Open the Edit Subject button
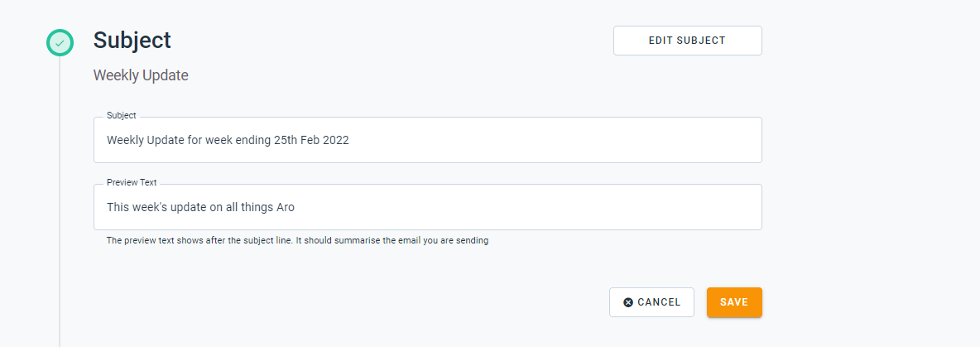Viewport: 980px width, 347px height. coord(688,41)
